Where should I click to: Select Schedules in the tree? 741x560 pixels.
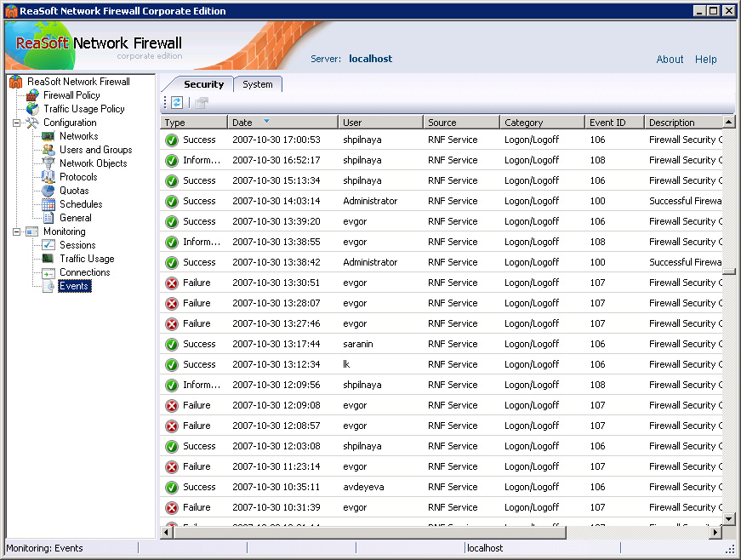(x=81, y=204)
